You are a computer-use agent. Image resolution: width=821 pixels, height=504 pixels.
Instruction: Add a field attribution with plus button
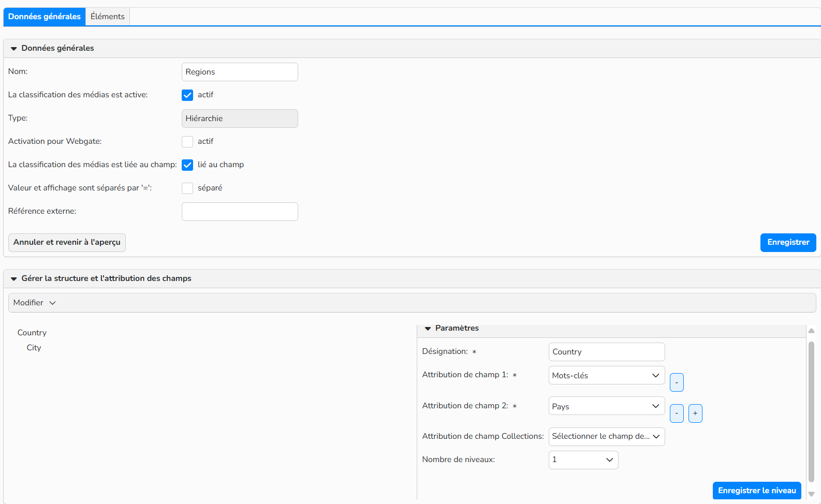tap(695, 413)
